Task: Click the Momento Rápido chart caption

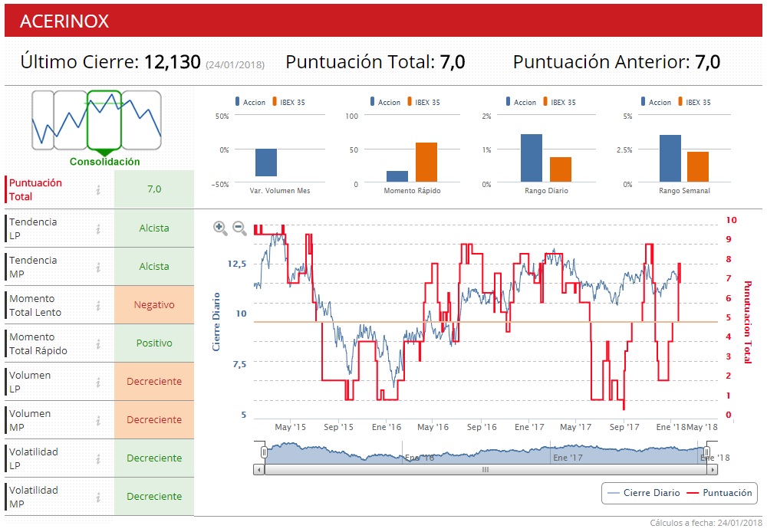Action: [412, 191]
